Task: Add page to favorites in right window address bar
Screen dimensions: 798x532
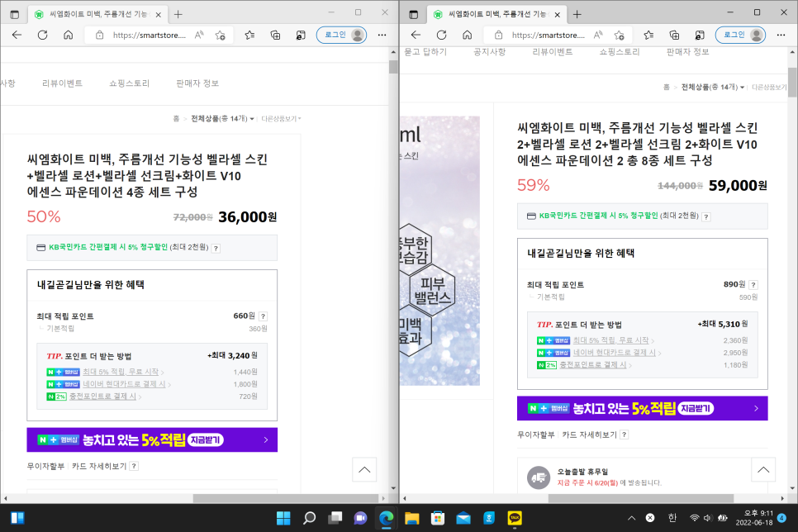Action: 620,36
